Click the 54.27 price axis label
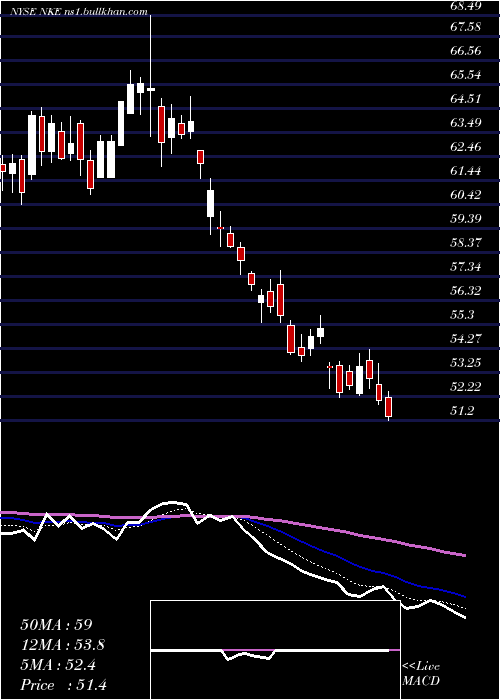Viewport: 500px width, 700px height. [x=465, y=339]
